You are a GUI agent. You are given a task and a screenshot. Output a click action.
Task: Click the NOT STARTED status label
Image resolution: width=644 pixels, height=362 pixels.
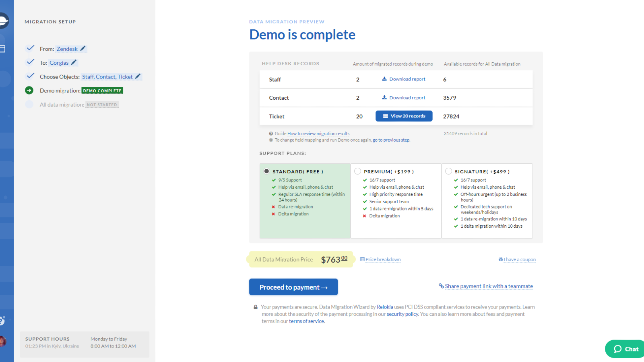(x=102, y=105)
